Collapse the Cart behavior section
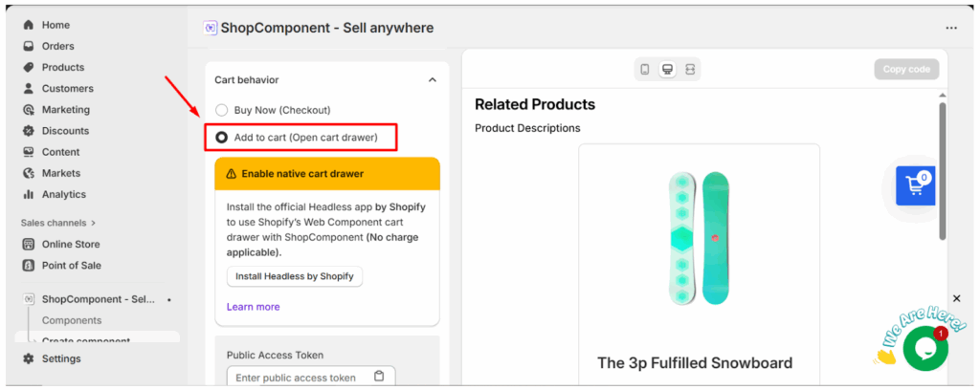This screenshot has width=980, height=390. pos(432,80)
